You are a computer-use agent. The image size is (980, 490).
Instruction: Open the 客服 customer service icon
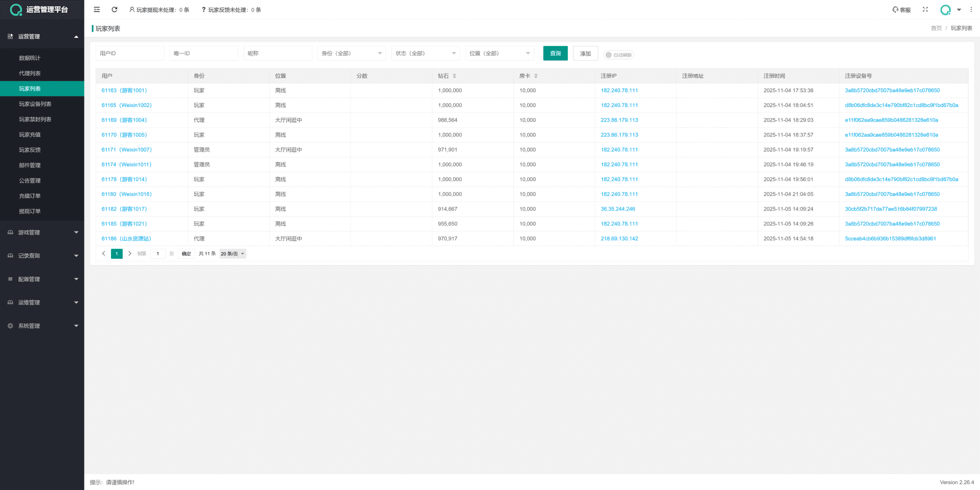(901, 10)
